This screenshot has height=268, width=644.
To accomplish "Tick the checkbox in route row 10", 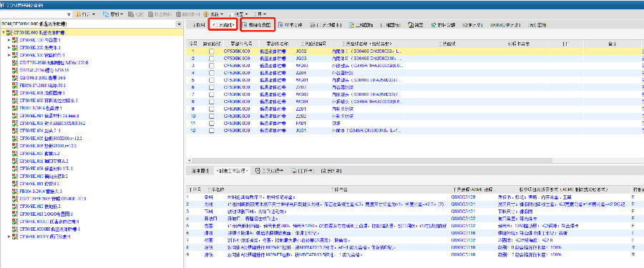I will click(x=212, y=116).
